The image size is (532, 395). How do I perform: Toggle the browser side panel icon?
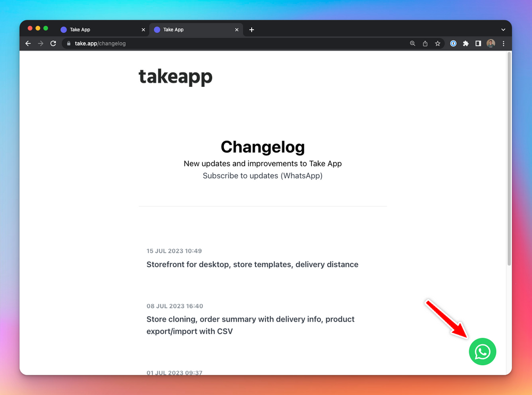(x=478, y=44)
